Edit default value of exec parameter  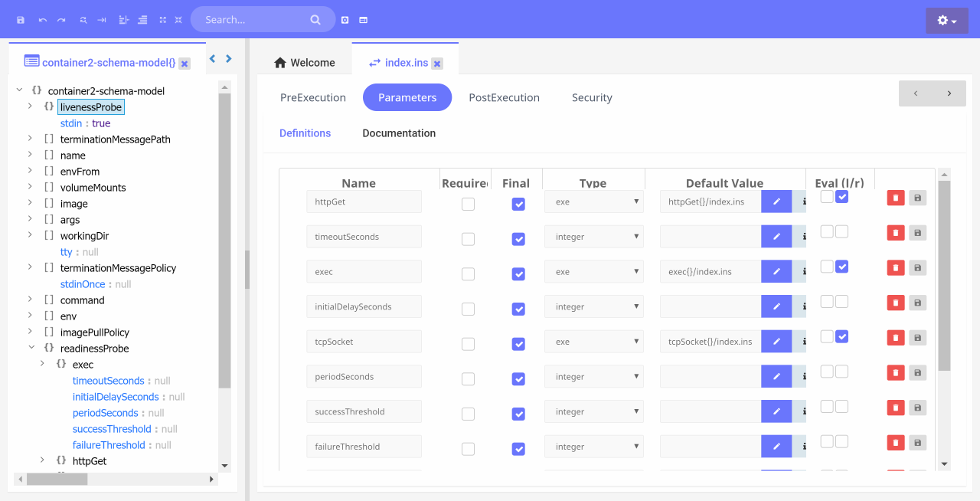point(776,271)
